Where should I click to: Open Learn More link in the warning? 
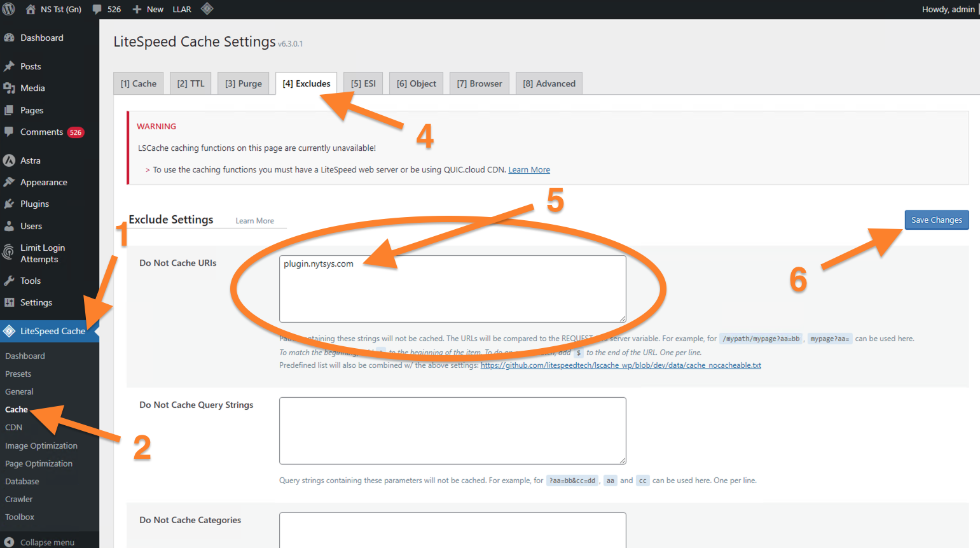pos(529,170)
